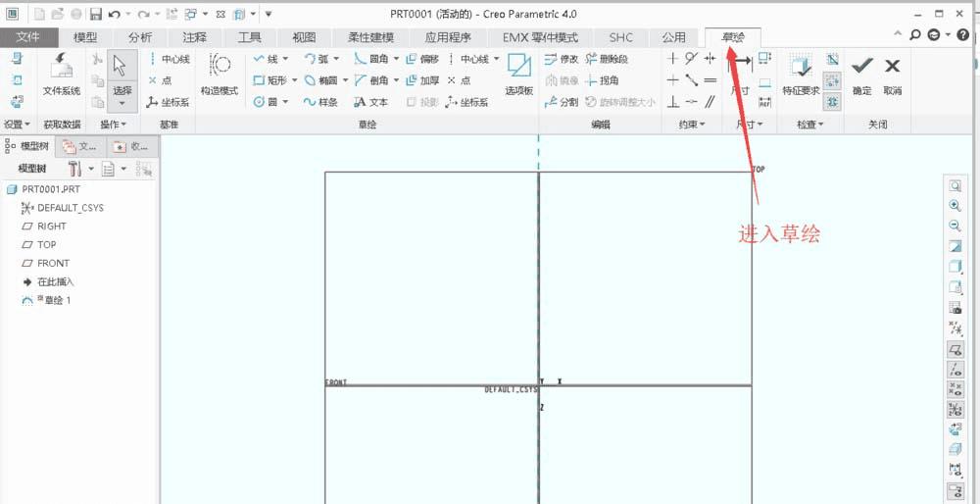
Task: Expand the 设置 group dropdown
Action: pos(18,126)
